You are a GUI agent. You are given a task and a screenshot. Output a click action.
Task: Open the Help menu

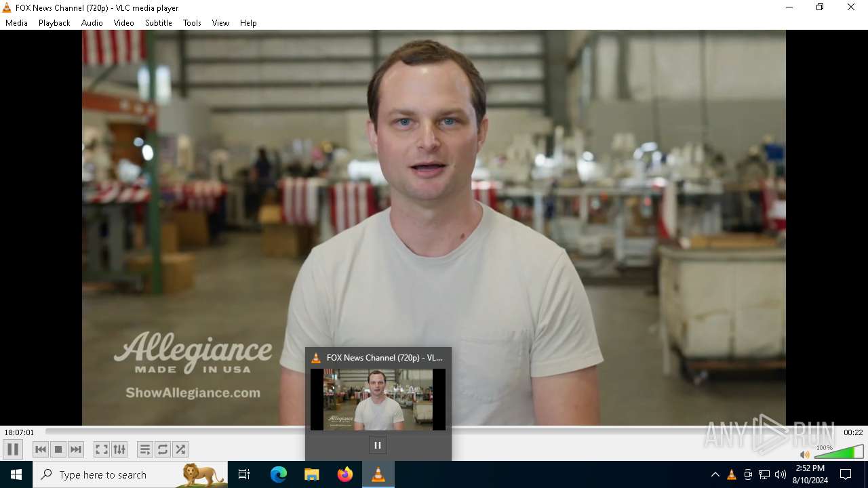click(248, 23)
